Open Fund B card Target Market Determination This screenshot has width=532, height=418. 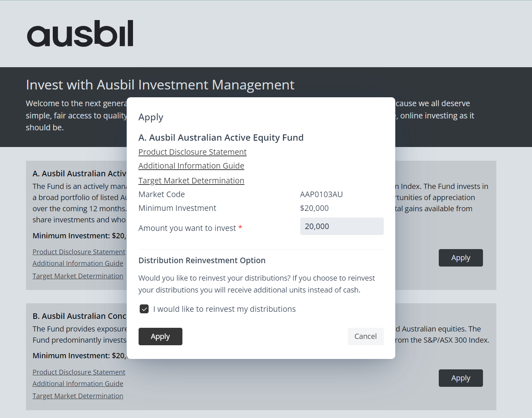[78, 396]
